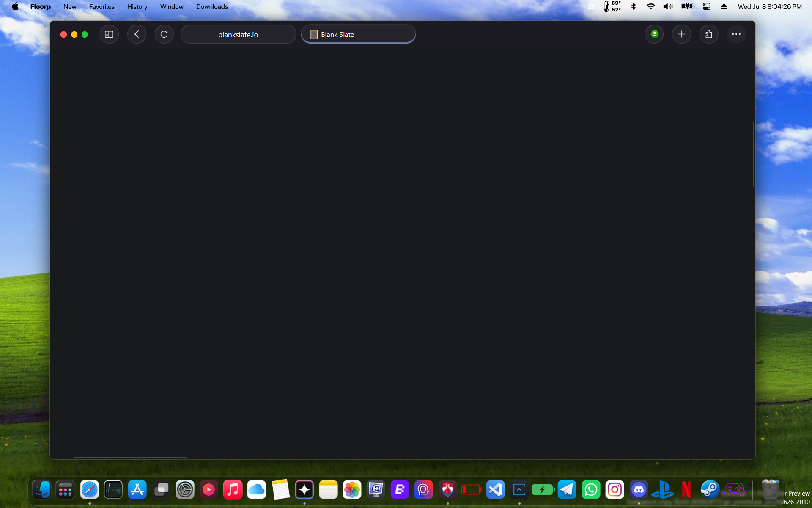Open a new tab with plus button
812x508 pixels.
coord(681,34)
